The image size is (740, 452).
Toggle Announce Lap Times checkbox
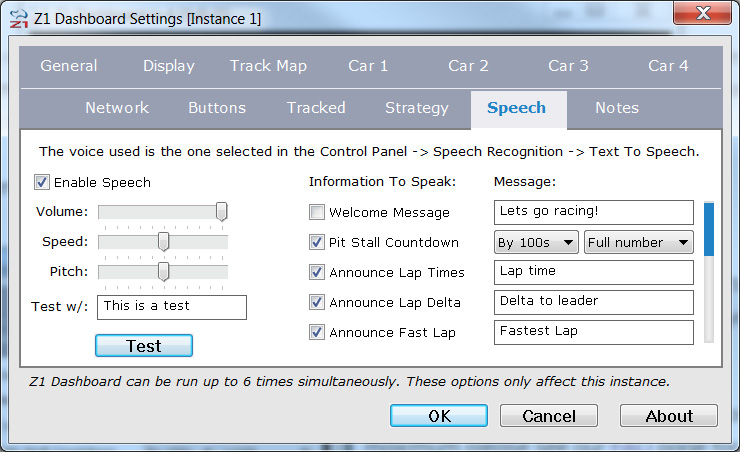click(x=317, y=272)
